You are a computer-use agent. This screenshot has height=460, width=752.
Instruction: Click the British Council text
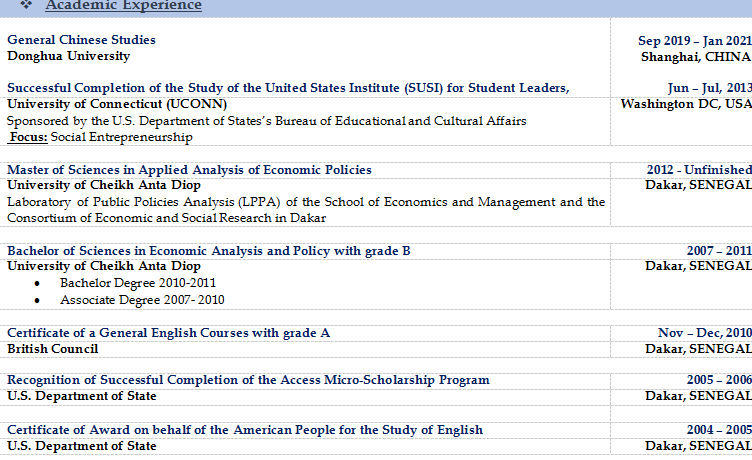(x=52, y=349)
